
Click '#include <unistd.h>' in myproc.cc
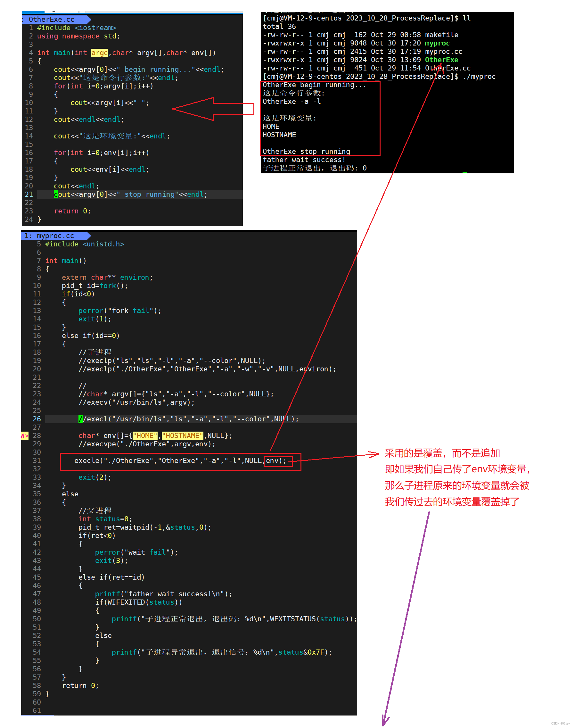85,244
